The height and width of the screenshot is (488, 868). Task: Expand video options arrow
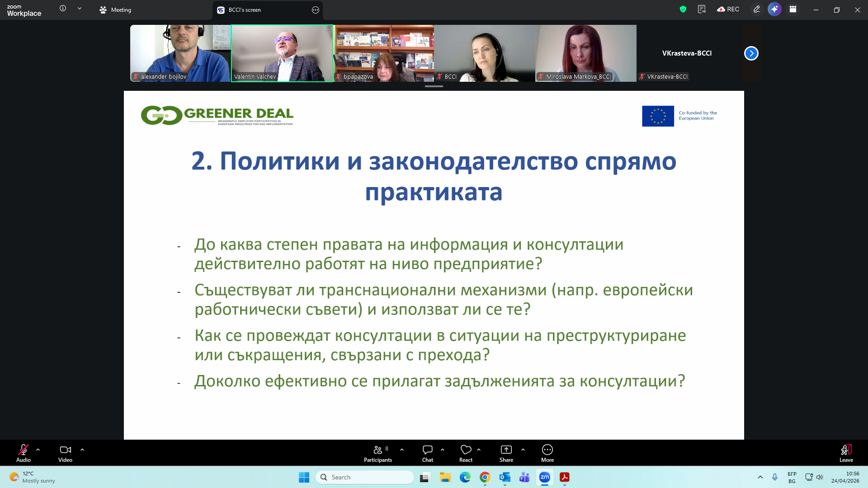point(82,450)
